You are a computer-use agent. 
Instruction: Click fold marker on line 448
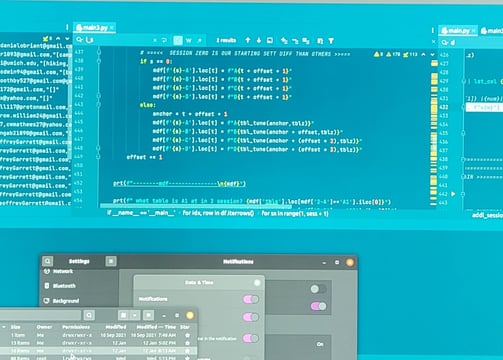98,148
